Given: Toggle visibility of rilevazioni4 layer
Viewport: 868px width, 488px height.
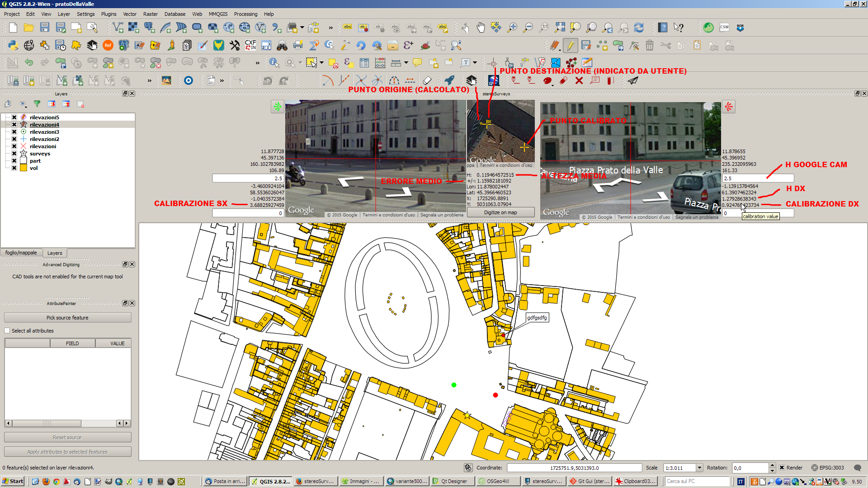Looking at the screenshot, I should pyautogui.click(x=14, y=124).
